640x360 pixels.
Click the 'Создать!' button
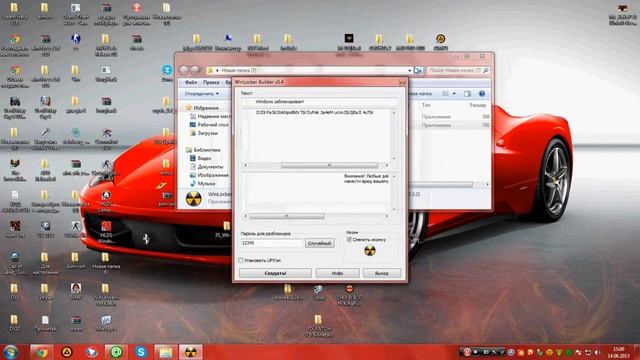[276, 273]
